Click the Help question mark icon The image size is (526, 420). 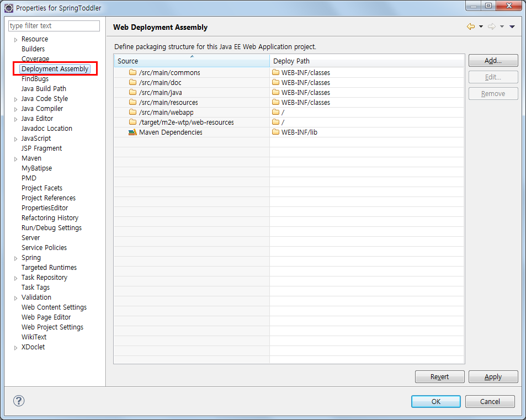pyautogui.click(x=19, y=401)
